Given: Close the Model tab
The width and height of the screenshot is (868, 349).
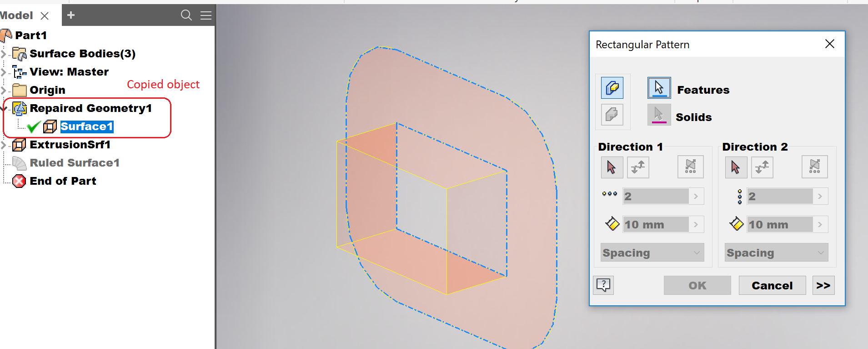Looking at the screenshot, I should (x=45, y=16).
